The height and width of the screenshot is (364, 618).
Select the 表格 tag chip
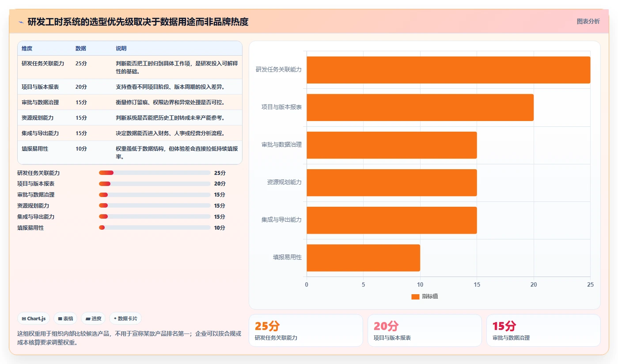click(x=65, y=318)
